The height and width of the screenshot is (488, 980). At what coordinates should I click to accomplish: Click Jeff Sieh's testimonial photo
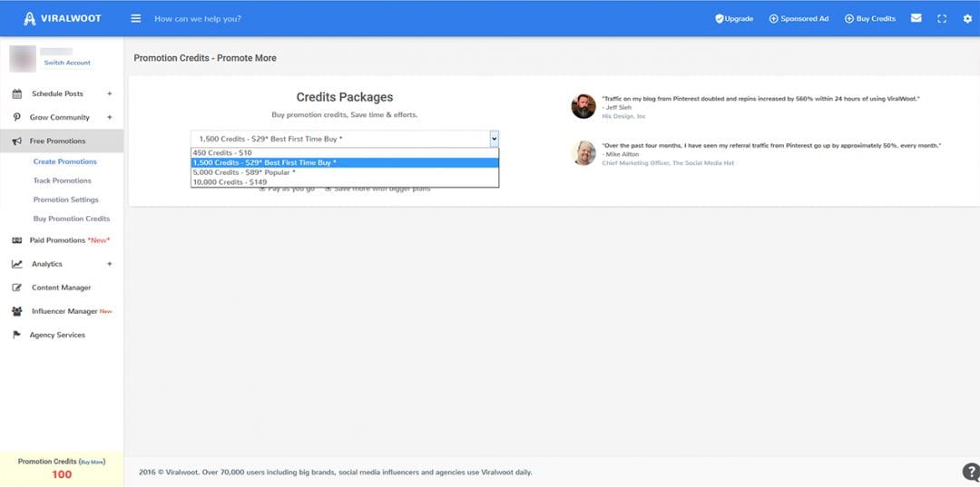[583, 106]
